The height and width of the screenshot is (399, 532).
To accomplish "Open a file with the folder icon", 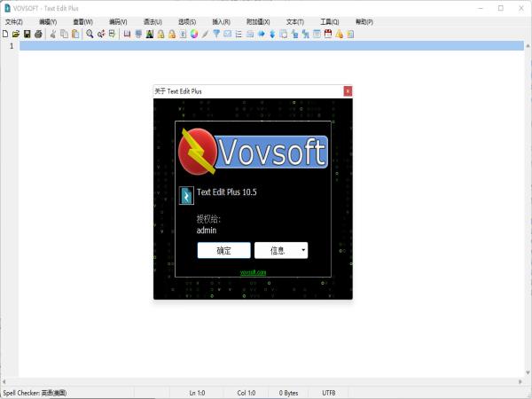I will (16, 34).
